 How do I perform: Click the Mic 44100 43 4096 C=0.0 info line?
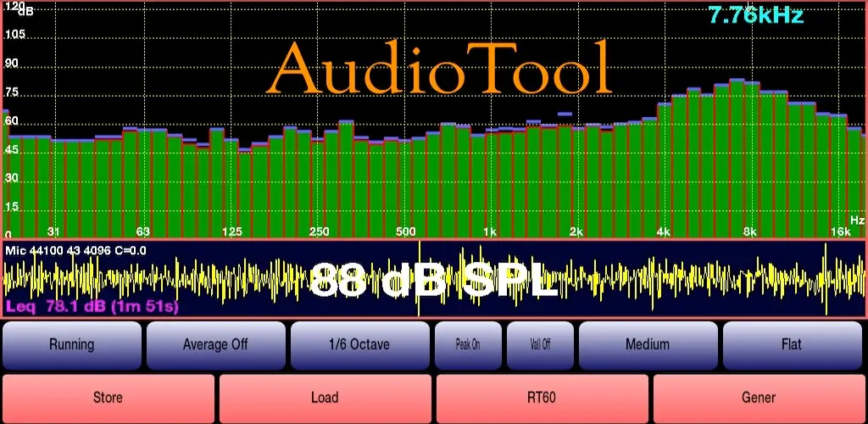75,250
